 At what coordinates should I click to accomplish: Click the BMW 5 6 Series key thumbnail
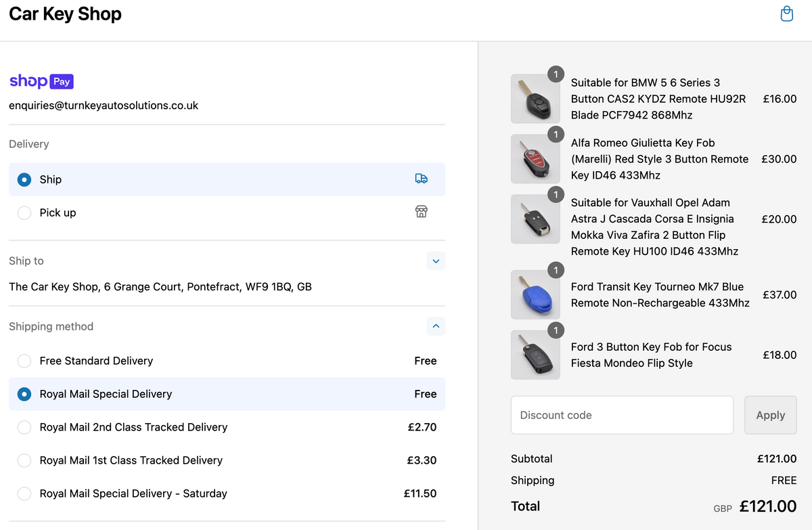535,99
